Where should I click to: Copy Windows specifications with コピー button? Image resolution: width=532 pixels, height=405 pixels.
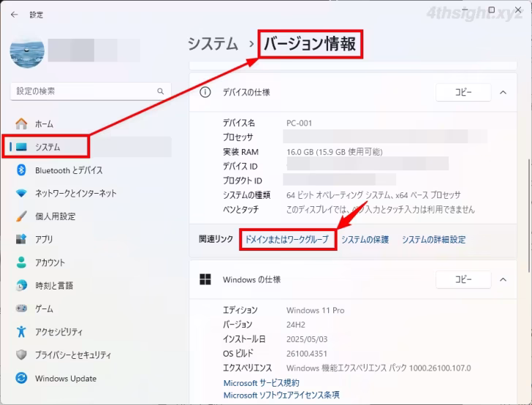(463, 279)
